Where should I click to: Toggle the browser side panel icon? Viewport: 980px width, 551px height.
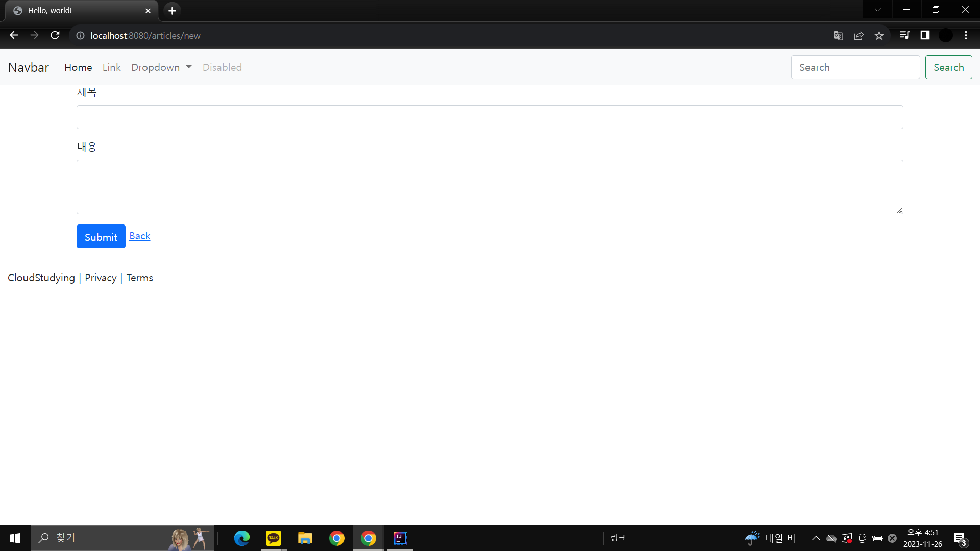coord(925,35)
